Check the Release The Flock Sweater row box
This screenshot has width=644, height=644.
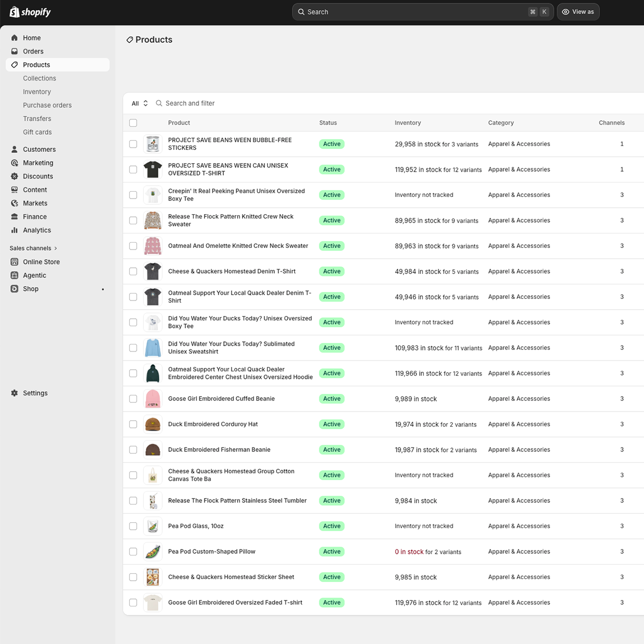(133, 221)
